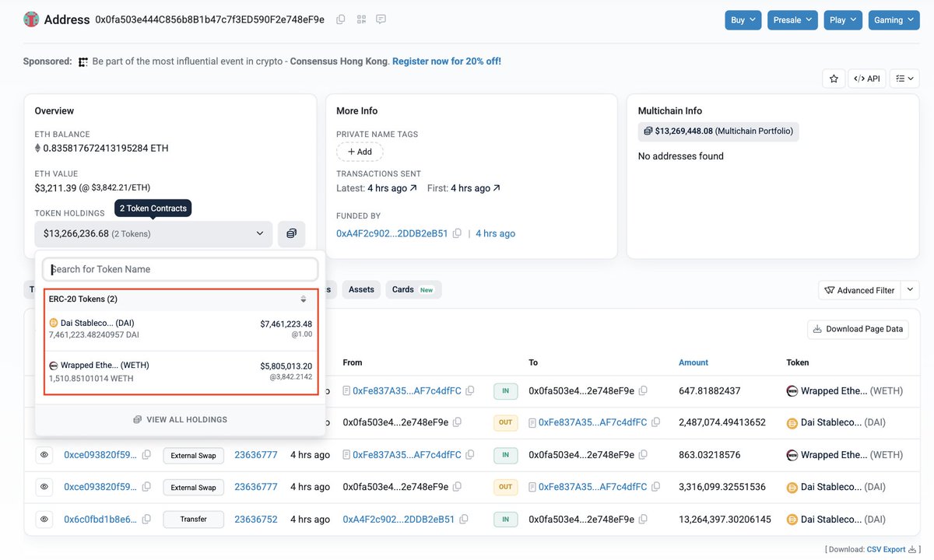Show the QR code for this address
The width and height of the screenshot is (934, 560).
point(361,19)
